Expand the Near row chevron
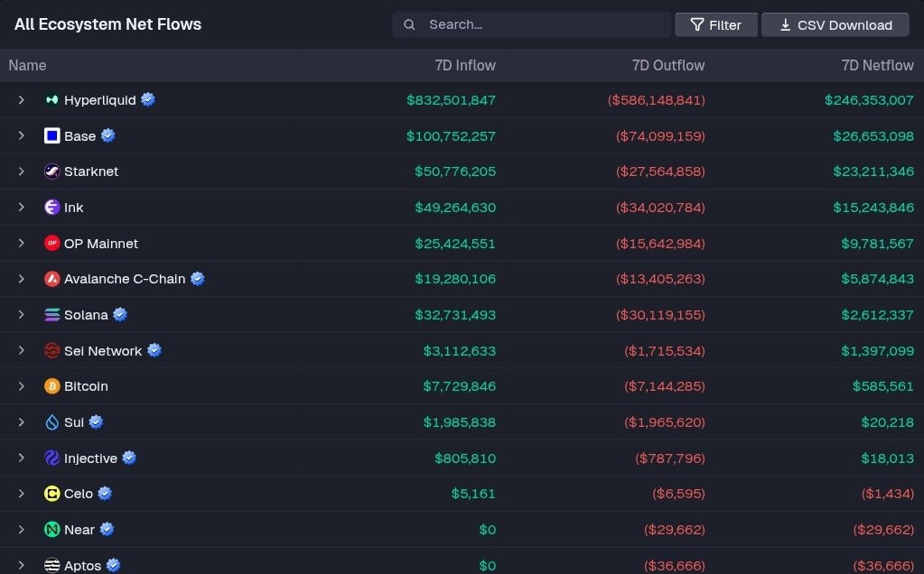Image resolution: width=924 pixels, height=574 pixels. (21, 529)
